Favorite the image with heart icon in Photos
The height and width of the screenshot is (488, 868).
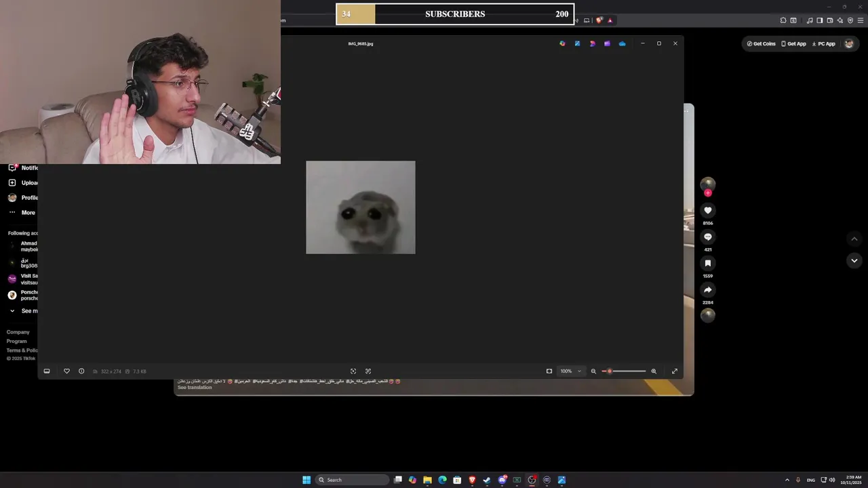66,371
